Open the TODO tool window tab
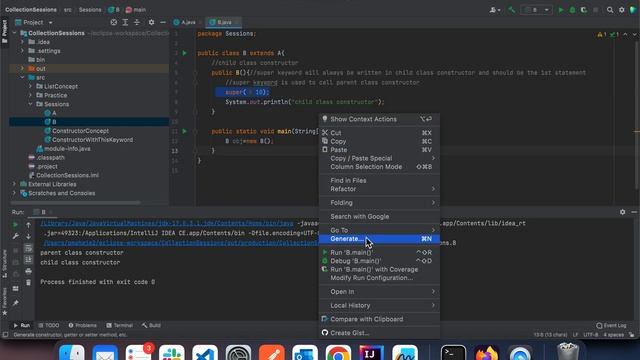Screen dimensions: 640x360 (49, 325)
